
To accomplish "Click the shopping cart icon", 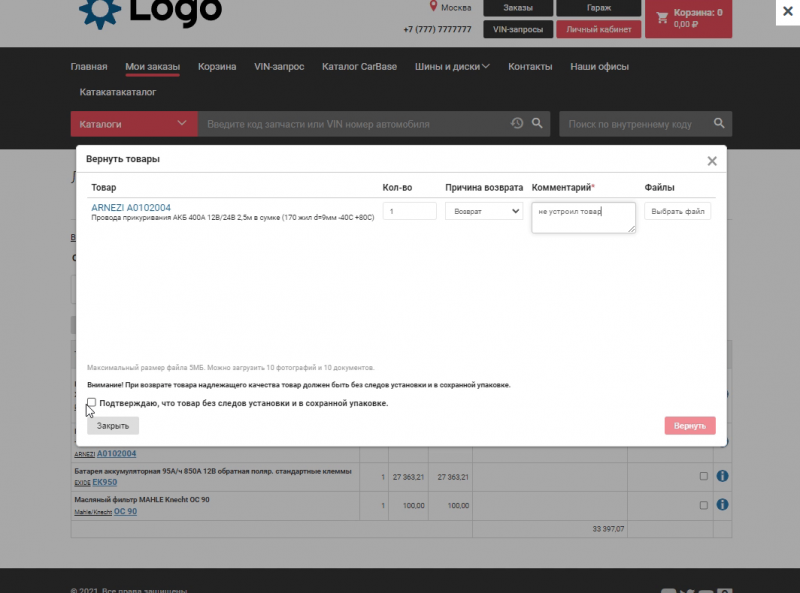I will [x=661, y=17].
